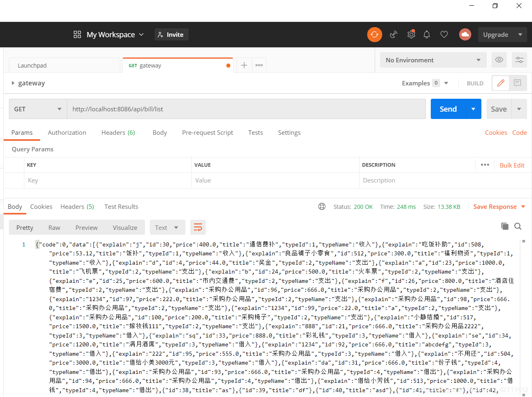Screen dimensions: 532x397
Task: Open the No Environment selector
Action: (434, 60)
